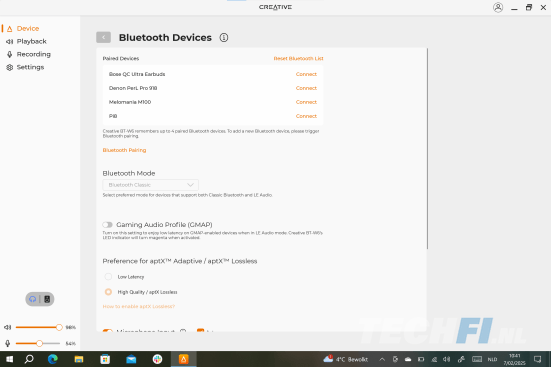
Task: Select High Quality / aptX Lossless option
Action: coord(108,292)
